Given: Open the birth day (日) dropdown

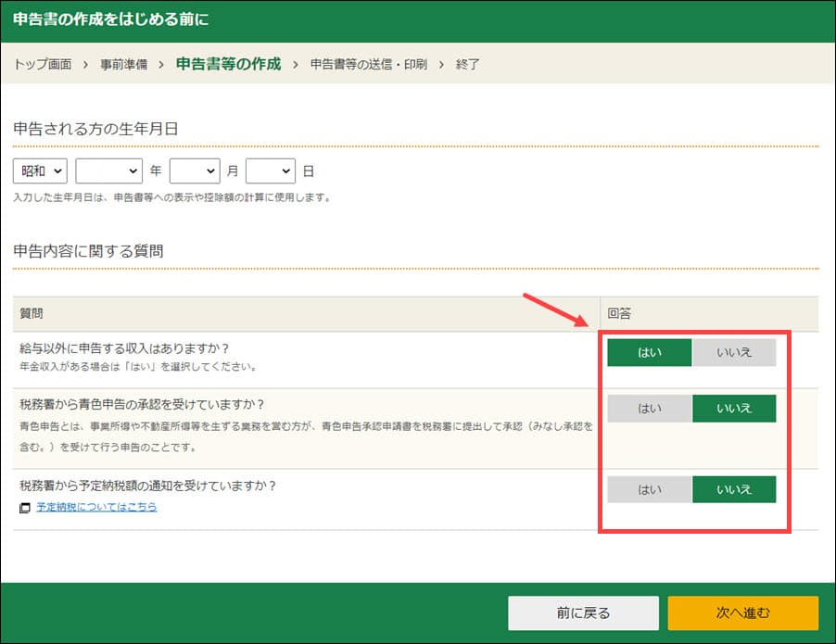Looking at the screenshot, I should pos(271,170).
